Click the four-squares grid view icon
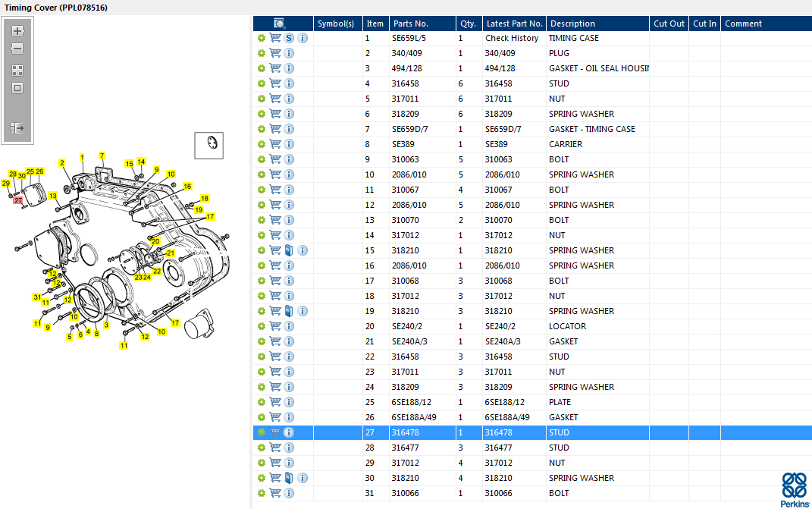 coord(17,70)
